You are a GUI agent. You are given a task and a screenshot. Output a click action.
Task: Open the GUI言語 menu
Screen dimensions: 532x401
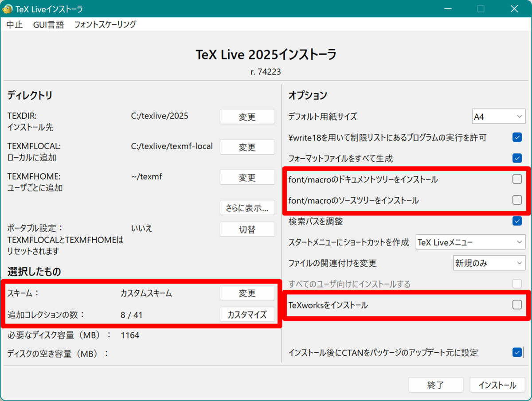coord(48,24)
